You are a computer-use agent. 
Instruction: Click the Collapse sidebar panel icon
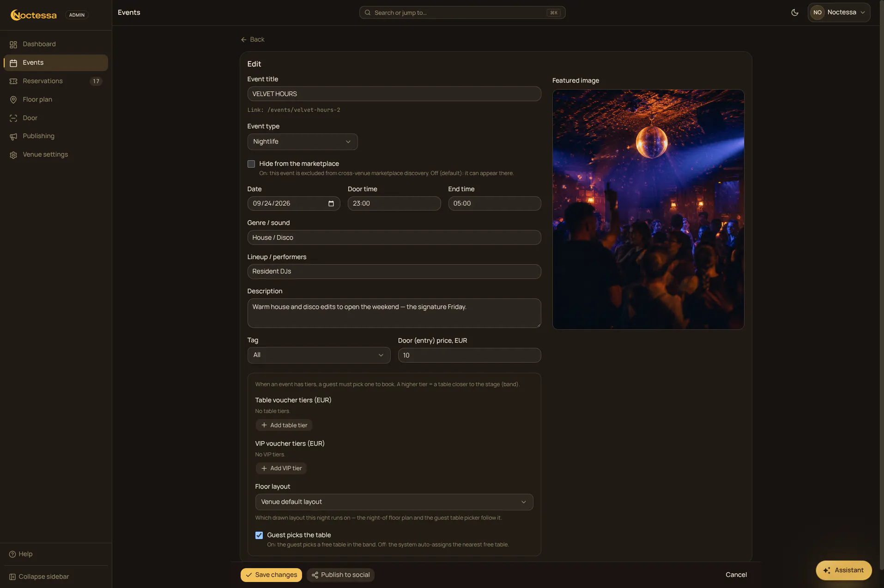click(x=12, y=577)
